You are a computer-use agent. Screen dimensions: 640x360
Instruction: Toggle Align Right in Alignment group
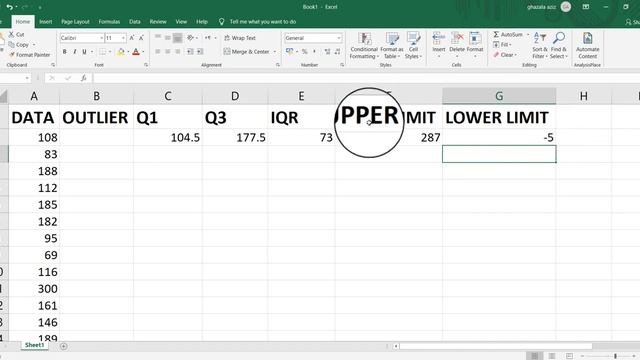click(178, 52)
